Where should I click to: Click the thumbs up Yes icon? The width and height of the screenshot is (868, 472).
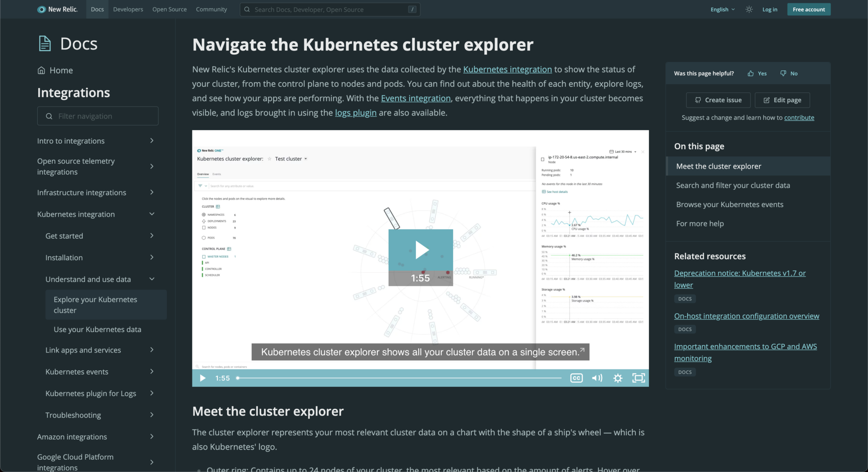[751, 73]
